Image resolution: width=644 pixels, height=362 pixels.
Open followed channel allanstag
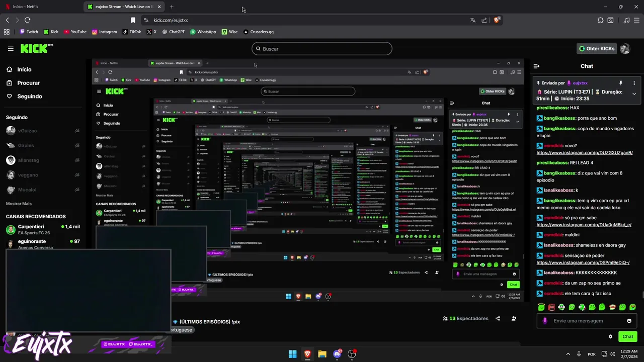(x=43, y=160)
